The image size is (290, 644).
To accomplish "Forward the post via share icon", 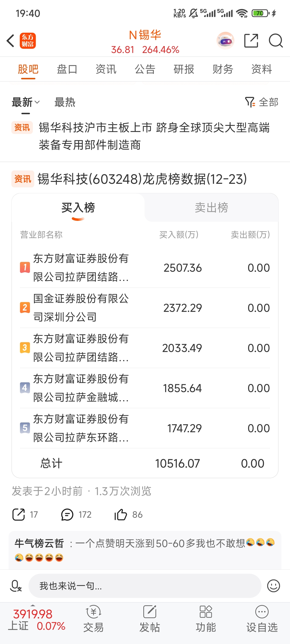I will tap(19, 515).
